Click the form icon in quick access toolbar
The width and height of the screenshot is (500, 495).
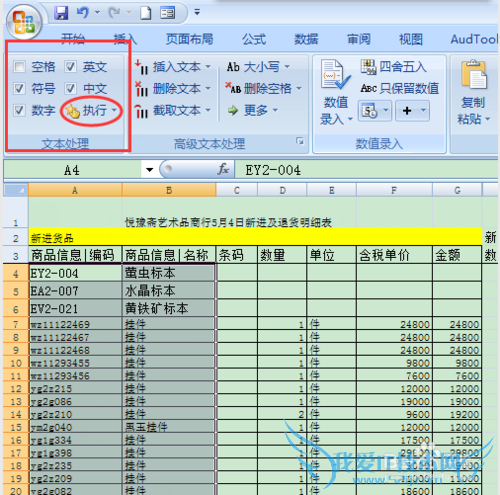tap(167, 13)
